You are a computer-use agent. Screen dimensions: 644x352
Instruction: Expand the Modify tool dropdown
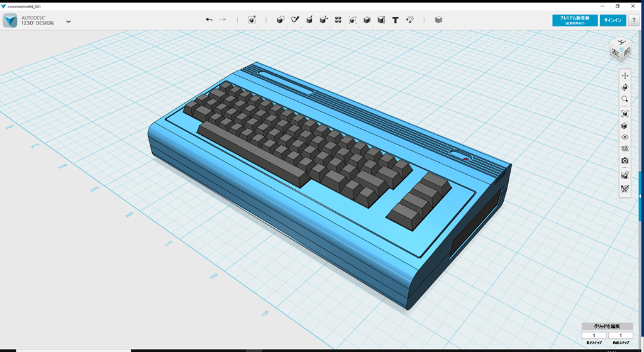pos(324,20)
